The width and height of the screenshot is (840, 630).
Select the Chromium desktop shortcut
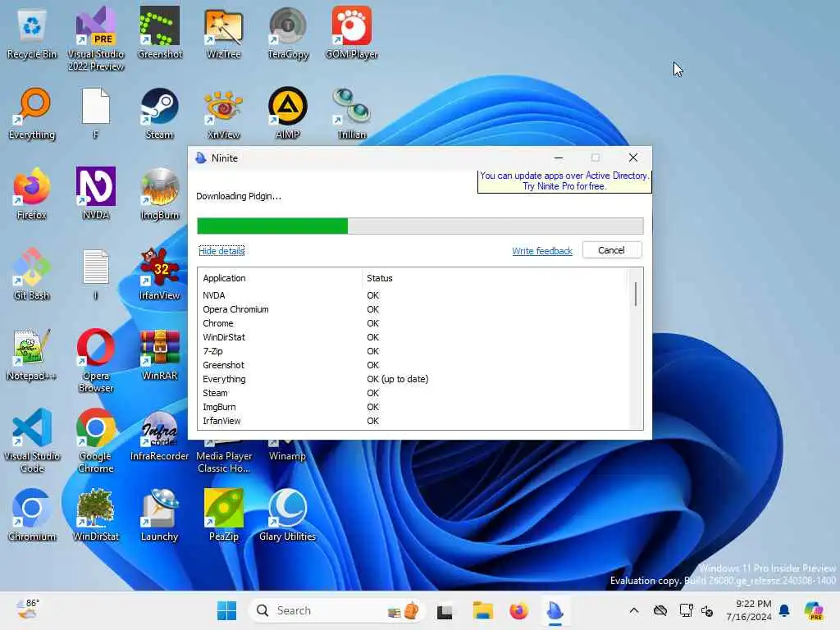[32, 515]
